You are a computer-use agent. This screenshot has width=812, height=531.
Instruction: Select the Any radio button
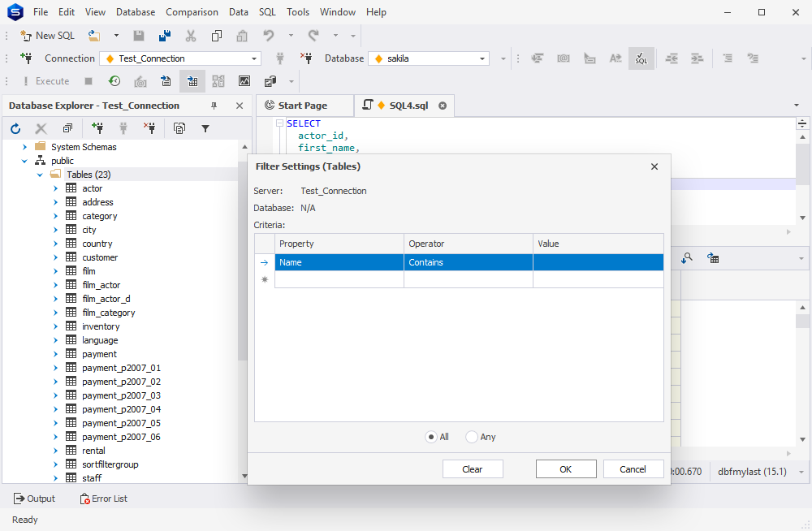(471, 438)
